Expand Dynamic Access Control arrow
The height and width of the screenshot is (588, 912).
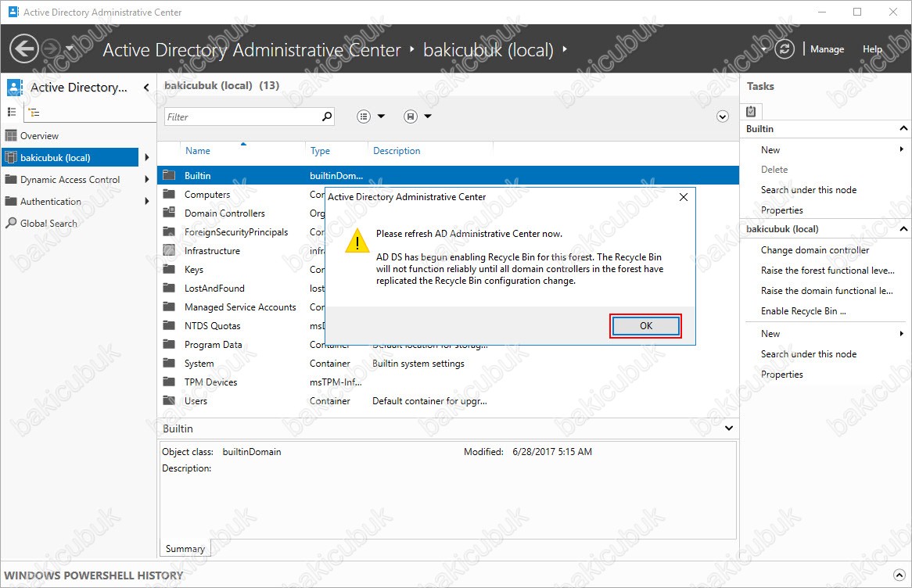(146, 180)
